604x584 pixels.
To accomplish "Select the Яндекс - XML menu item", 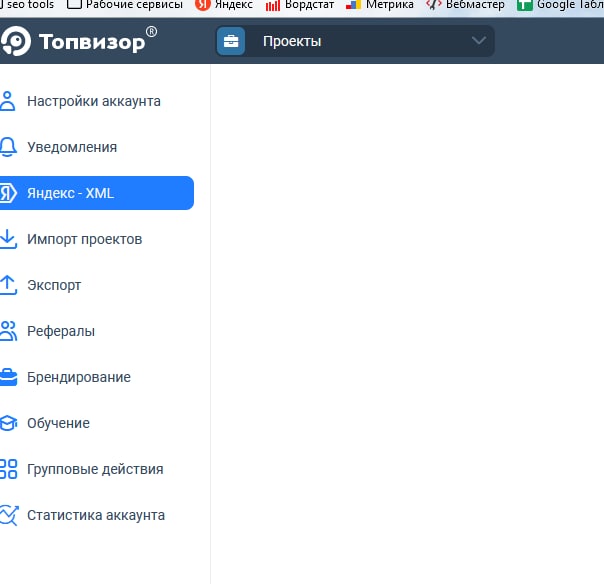I will [x=97, y=193].
